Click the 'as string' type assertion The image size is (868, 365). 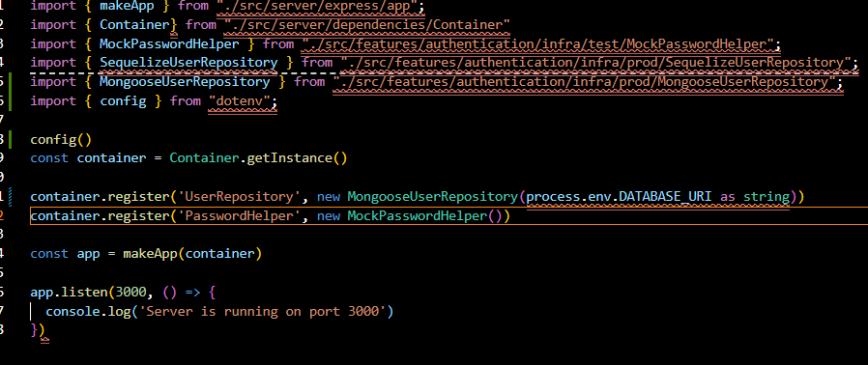pyautogui.click(x=755, y=196)
